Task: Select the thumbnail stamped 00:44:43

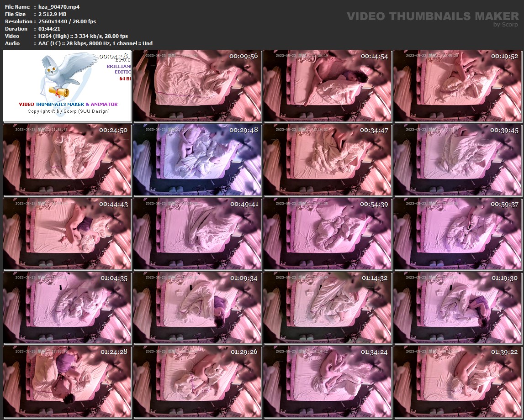Action: 67,234
